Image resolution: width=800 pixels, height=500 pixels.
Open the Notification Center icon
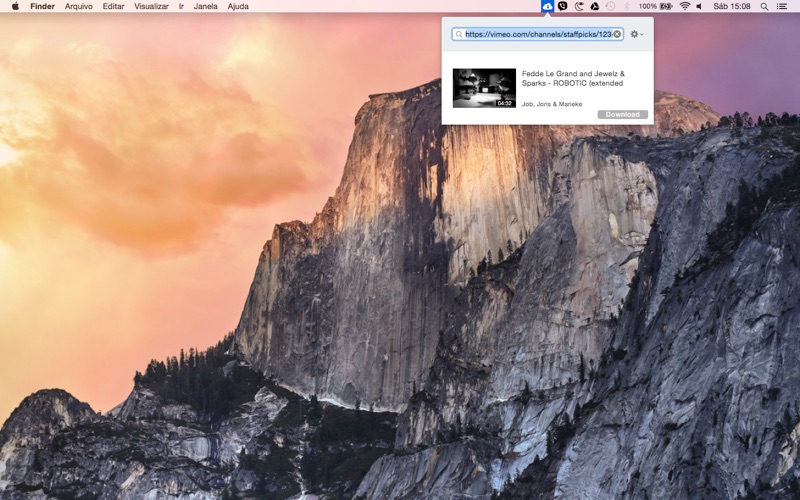pos(782,6)
